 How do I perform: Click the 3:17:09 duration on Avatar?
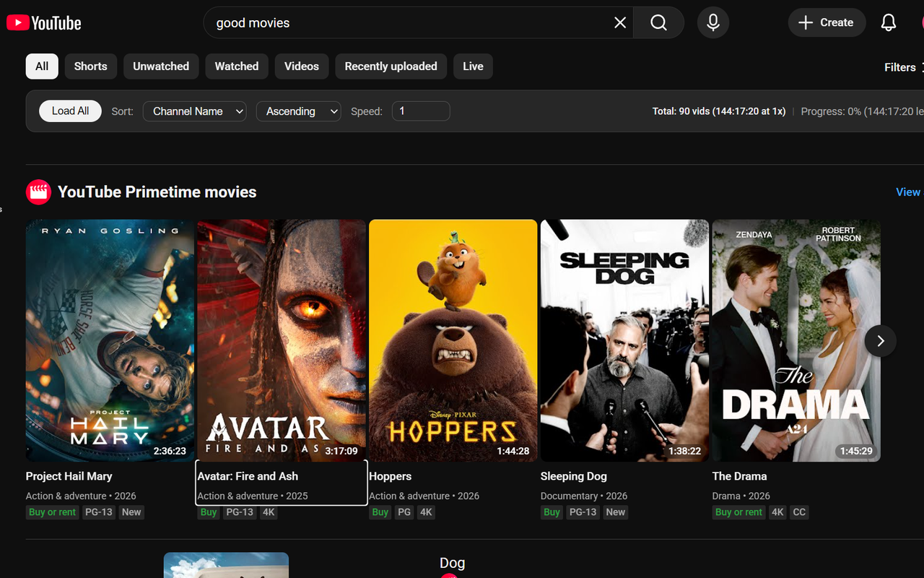pyautogui.click(x=341, y=451)
